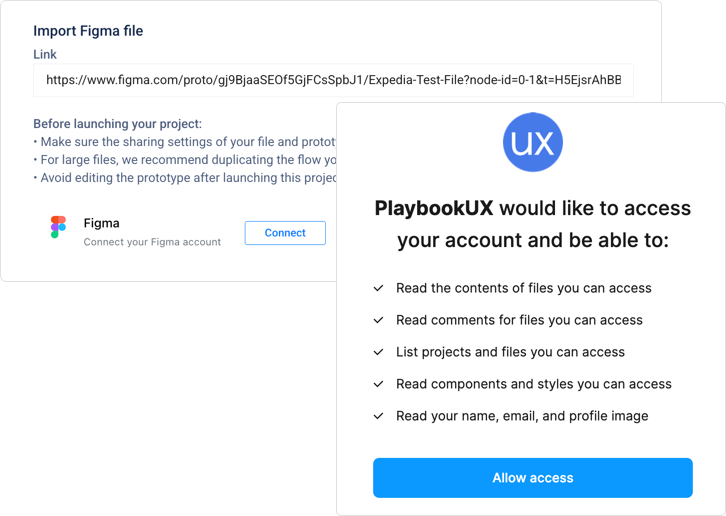Click the Avoid editing the prototype bullet
This screenshot has width=726, height=516.
tap(185, 178)
